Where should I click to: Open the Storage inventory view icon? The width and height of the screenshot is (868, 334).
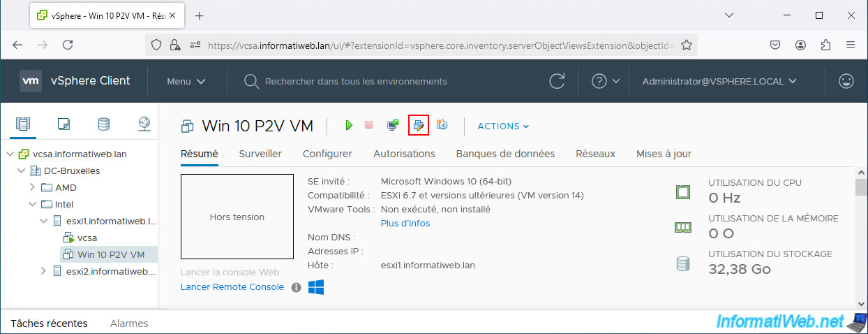click(103, 124)
